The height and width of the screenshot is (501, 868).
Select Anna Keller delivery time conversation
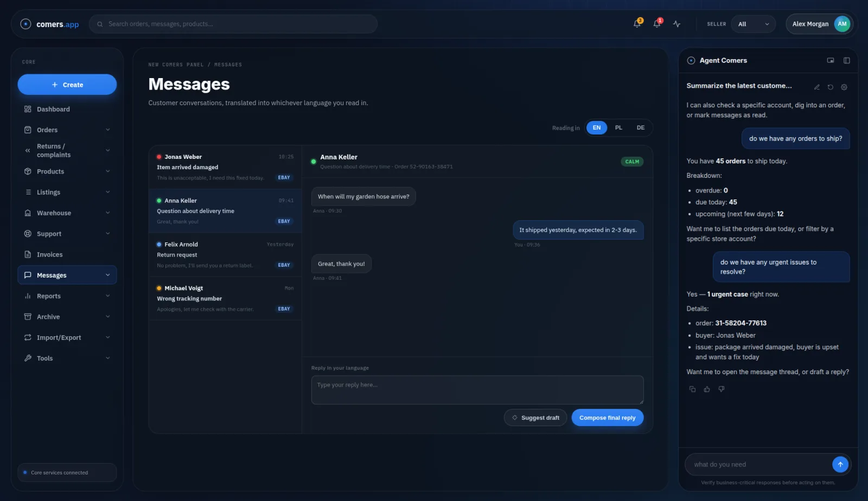click(225, 211)
